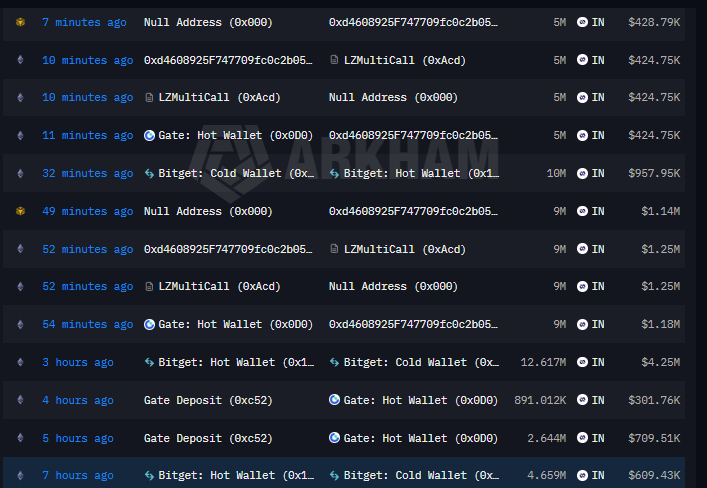
Task: Click the 891.012K token amount
Action: (x=540, y=400)
